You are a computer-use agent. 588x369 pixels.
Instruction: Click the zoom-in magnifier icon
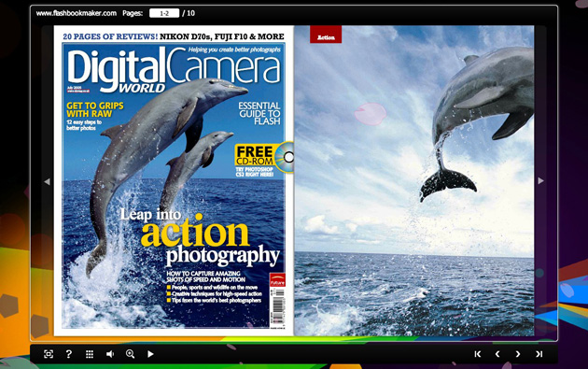click(130, 354)
